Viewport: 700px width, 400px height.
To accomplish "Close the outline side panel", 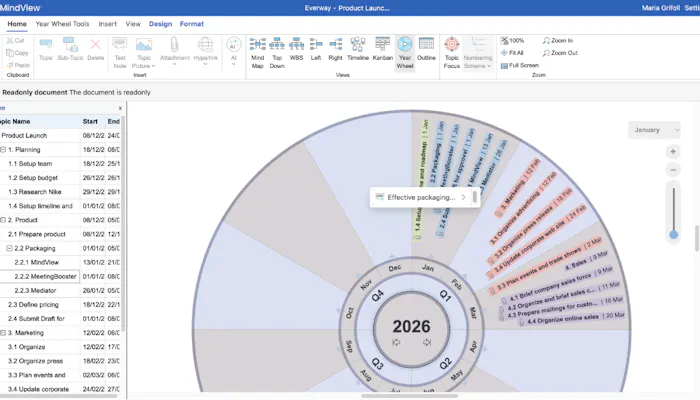I will point(120,108).
